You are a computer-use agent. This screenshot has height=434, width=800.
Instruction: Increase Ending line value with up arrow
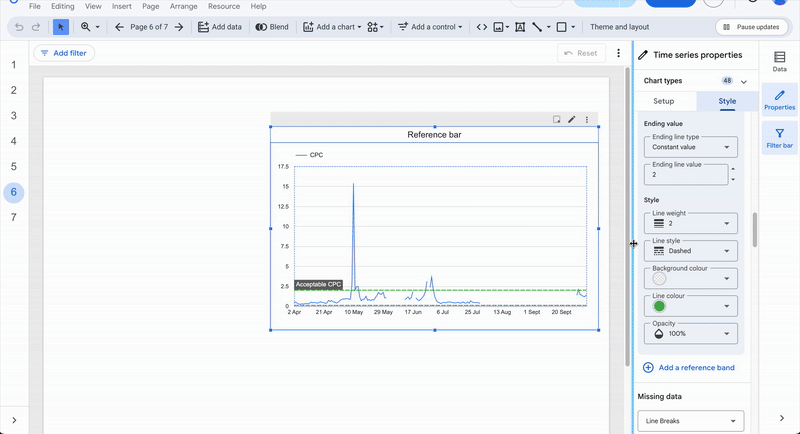733,169
